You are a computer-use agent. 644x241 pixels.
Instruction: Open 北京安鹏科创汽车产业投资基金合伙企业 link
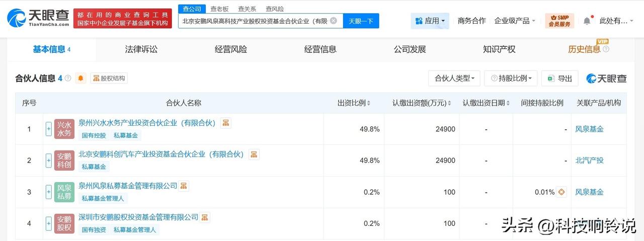pyautogui.click(x=161, y=154)
